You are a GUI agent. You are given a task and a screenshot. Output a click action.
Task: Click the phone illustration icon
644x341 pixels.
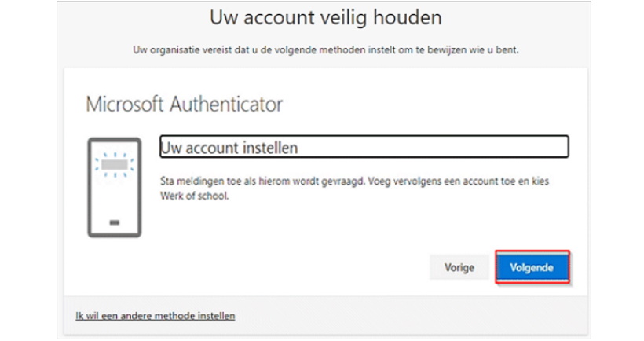click(x=115, y=187)
